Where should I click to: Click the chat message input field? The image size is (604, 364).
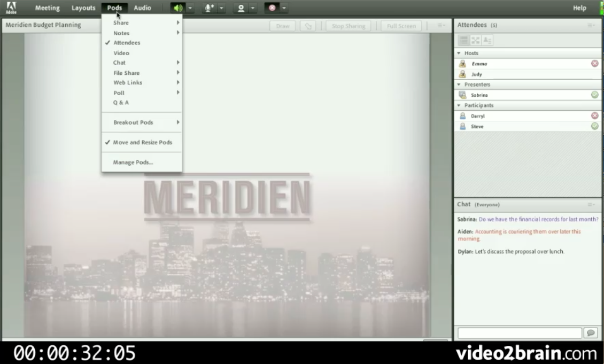520,333
